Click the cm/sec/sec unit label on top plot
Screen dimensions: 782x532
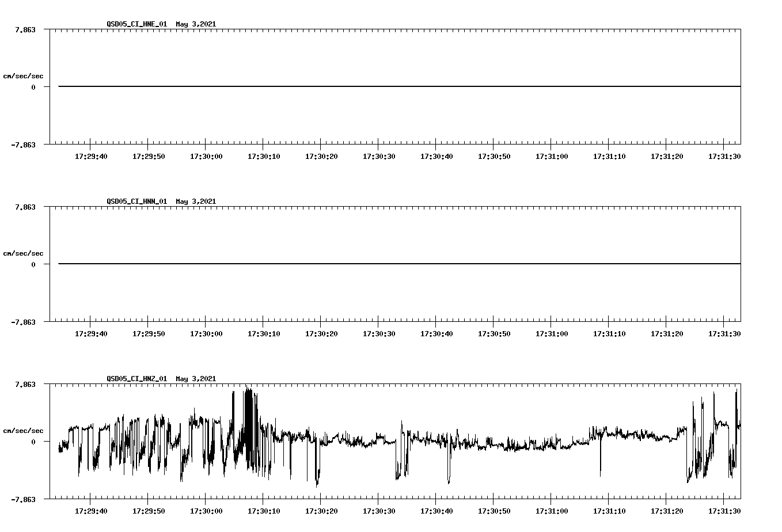click(x=24, y=76)
